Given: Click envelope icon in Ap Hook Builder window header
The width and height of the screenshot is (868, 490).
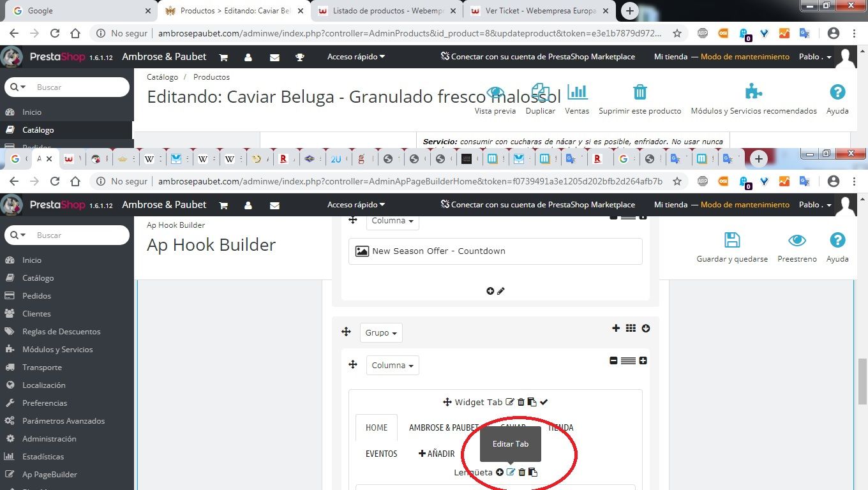Looking at the screenshot, I should click(x=274, y=205).
